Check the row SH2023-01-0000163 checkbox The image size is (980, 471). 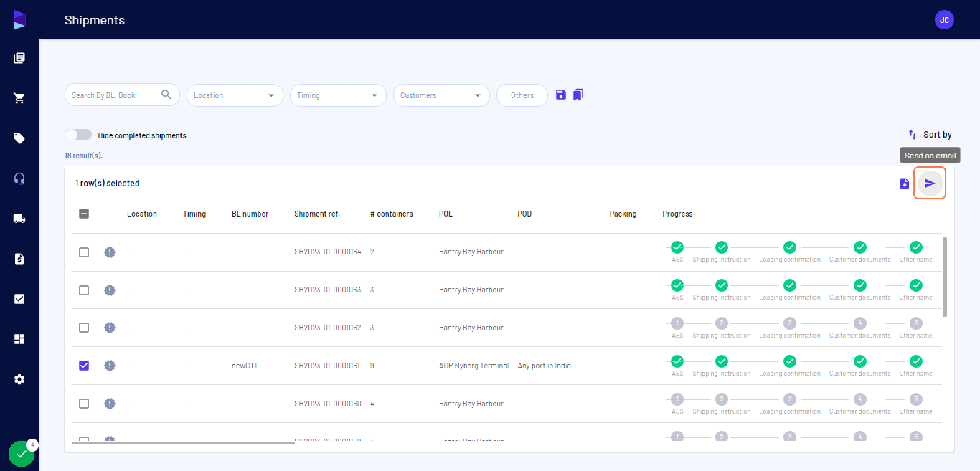click(x=84, y=290)
